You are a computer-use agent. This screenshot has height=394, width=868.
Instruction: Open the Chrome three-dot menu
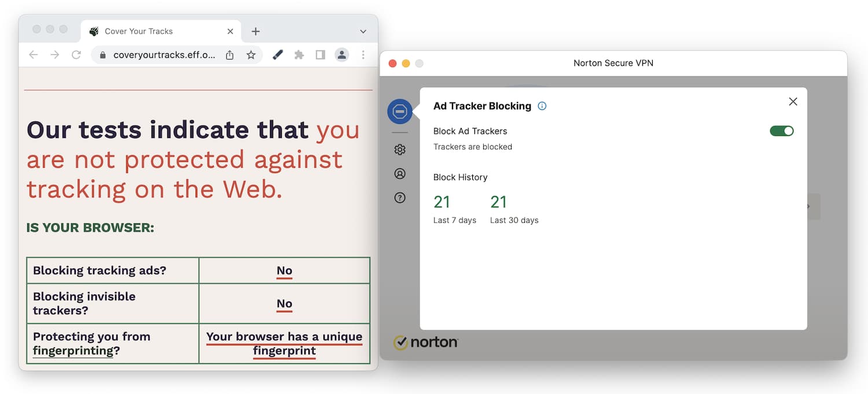click(x=363, y=54)
